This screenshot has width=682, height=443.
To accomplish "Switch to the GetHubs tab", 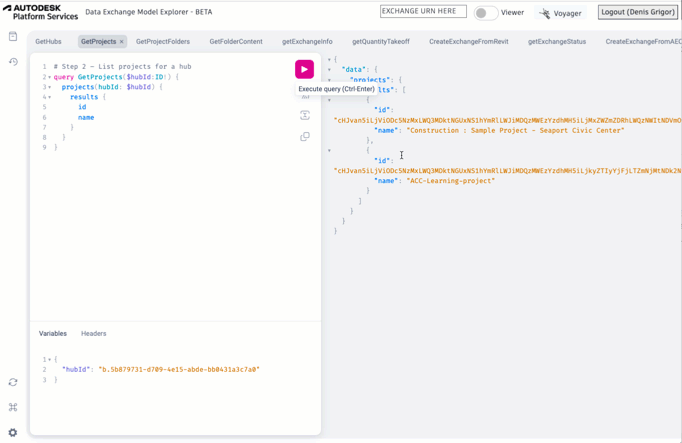I will (48, 42).
